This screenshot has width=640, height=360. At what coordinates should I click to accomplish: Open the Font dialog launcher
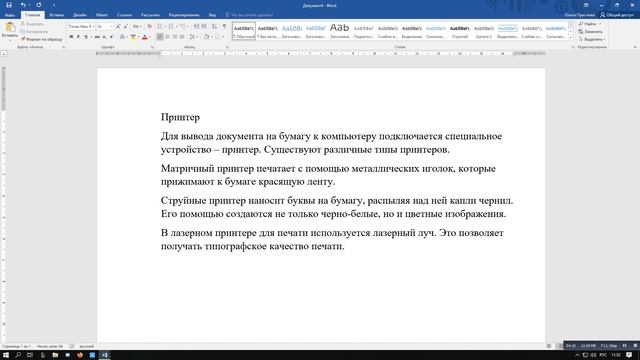tap(152, 47)
